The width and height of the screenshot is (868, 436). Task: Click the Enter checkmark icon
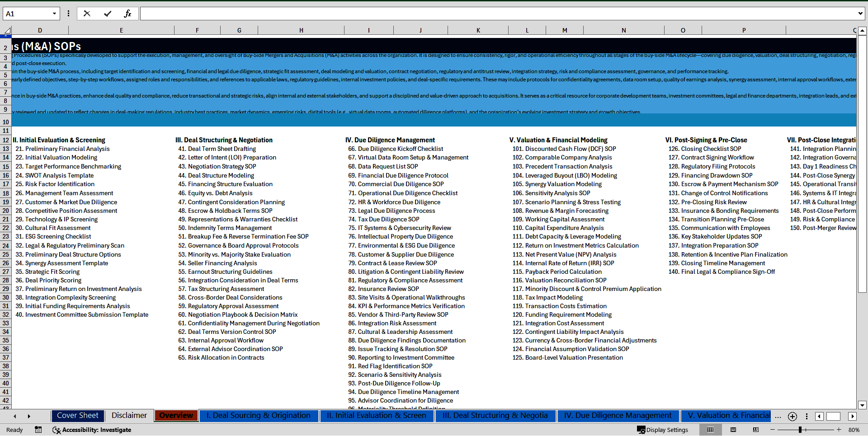(x=107, y=14)
